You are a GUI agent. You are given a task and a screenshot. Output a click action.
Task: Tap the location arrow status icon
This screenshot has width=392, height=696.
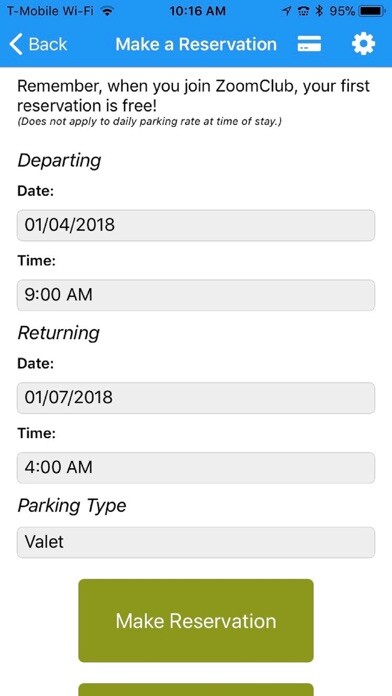click(287, 12)
